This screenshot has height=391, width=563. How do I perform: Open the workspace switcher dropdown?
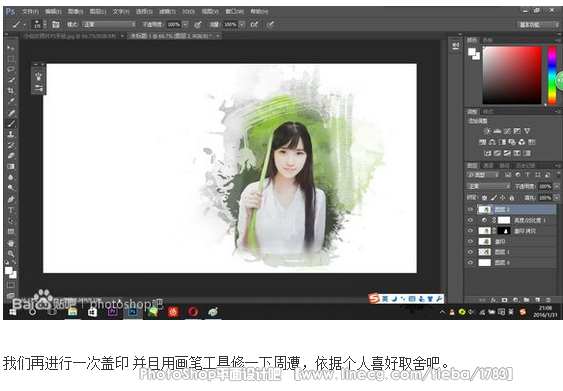(x=538, y=24)
